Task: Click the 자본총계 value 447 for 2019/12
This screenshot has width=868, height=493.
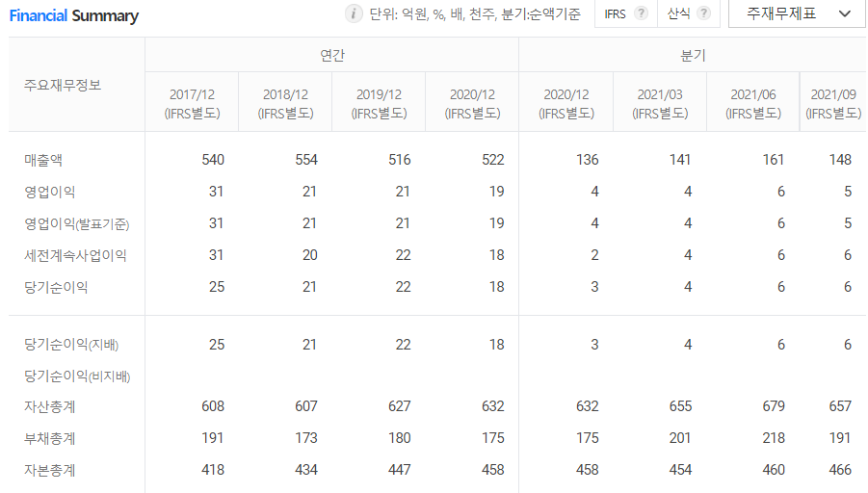Action: click(x=400, y=470)
